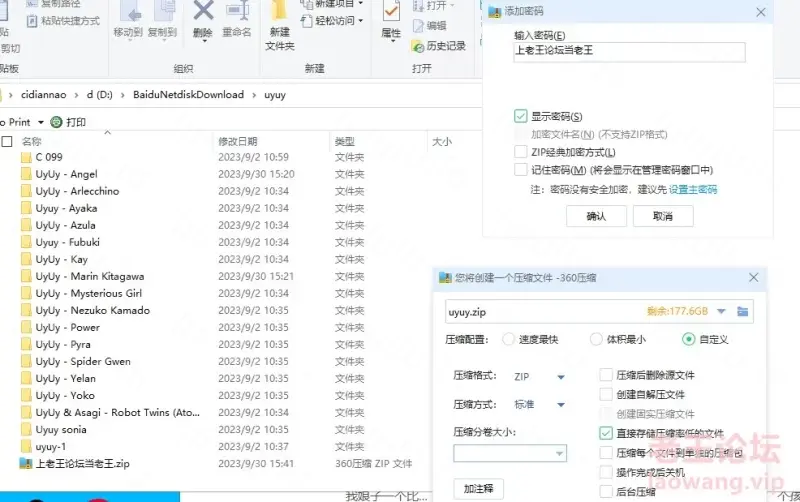Expand the breadcrumb chevron after BaiduNetdiskDownload
The width and height of the screenshot is (800, 502).
pos(254,95)
